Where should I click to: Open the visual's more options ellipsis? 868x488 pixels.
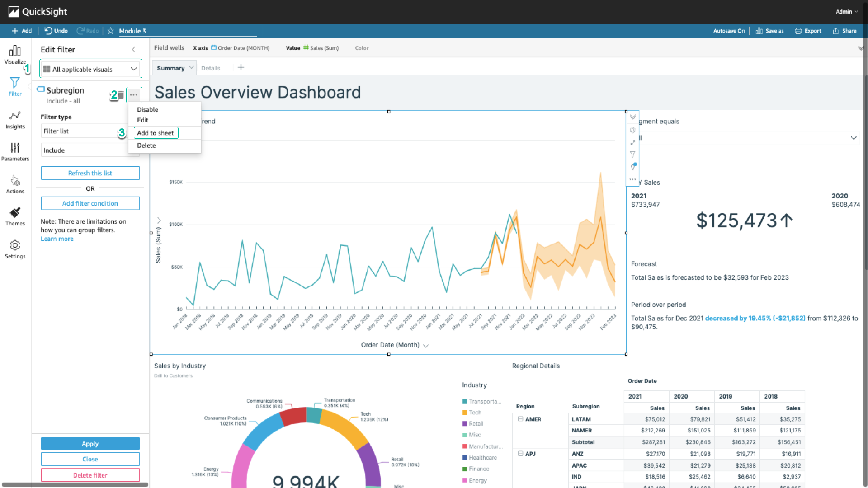tap(632, 179)
